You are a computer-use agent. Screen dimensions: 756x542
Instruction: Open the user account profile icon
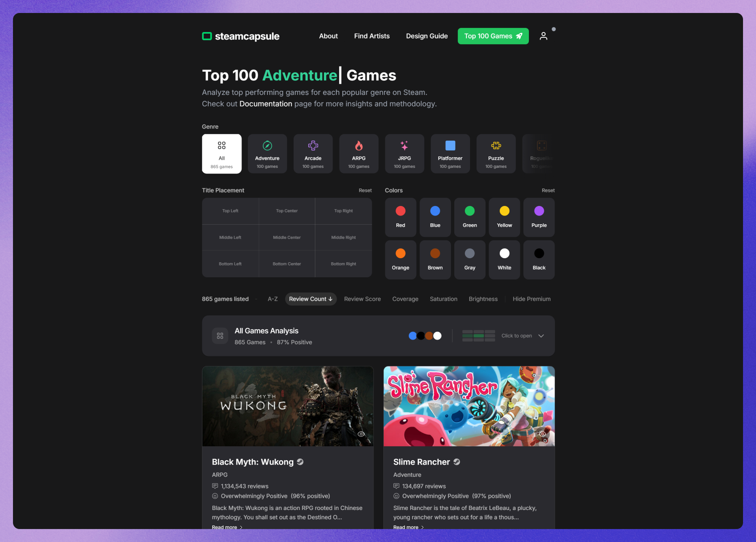(543, 36)
